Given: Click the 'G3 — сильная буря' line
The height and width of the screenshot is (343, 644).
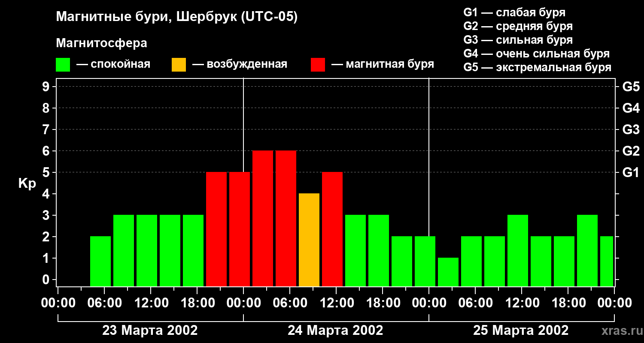Looking at the screenshot, I should click(518, 40).
